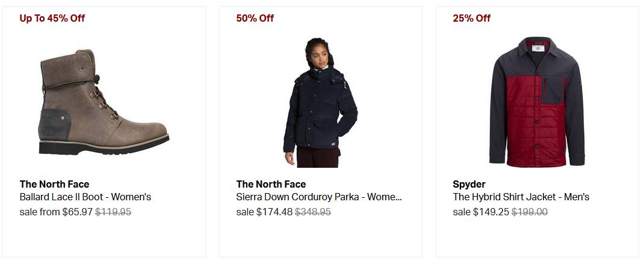This screenshot has width=644, height=264.
Task: Open the Ballard Lace II Boot image
Action: tap(104, 102)
